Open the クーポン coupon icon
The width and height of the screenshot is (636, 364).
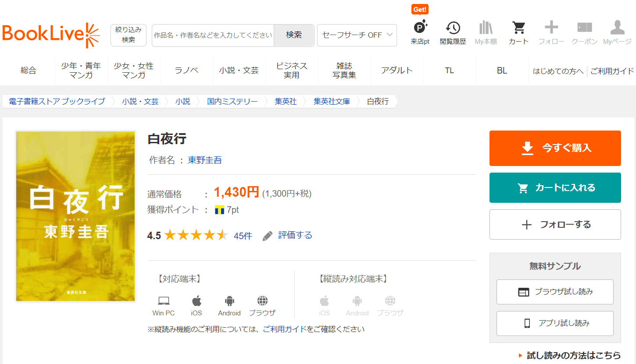pyautogui.click(x=584, y=28)
